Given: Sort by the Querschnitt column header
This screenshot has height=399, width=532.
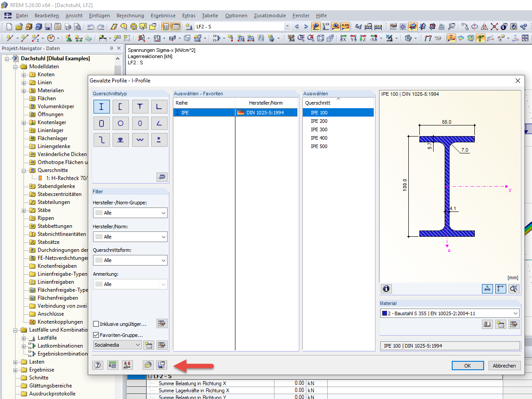Looking at the screenshot, I should [338, 103].
